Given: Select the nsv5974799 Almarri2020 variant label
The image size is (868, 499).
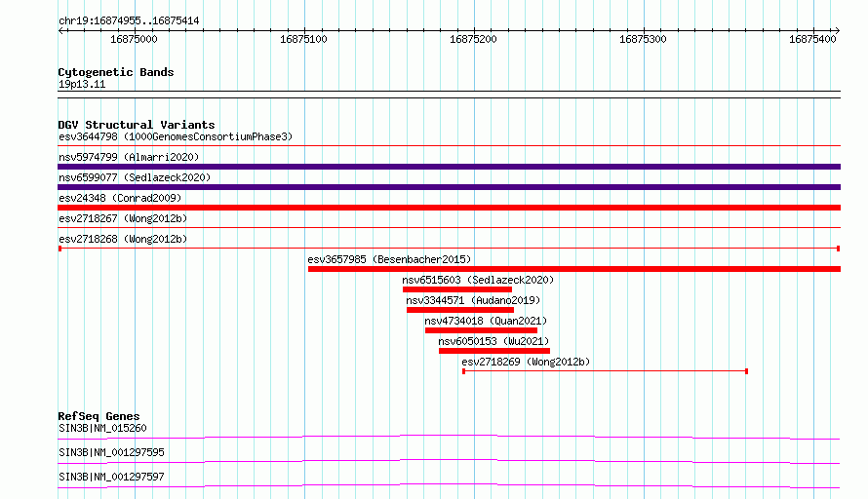Looking at the screenshot, I should [129, 157].
